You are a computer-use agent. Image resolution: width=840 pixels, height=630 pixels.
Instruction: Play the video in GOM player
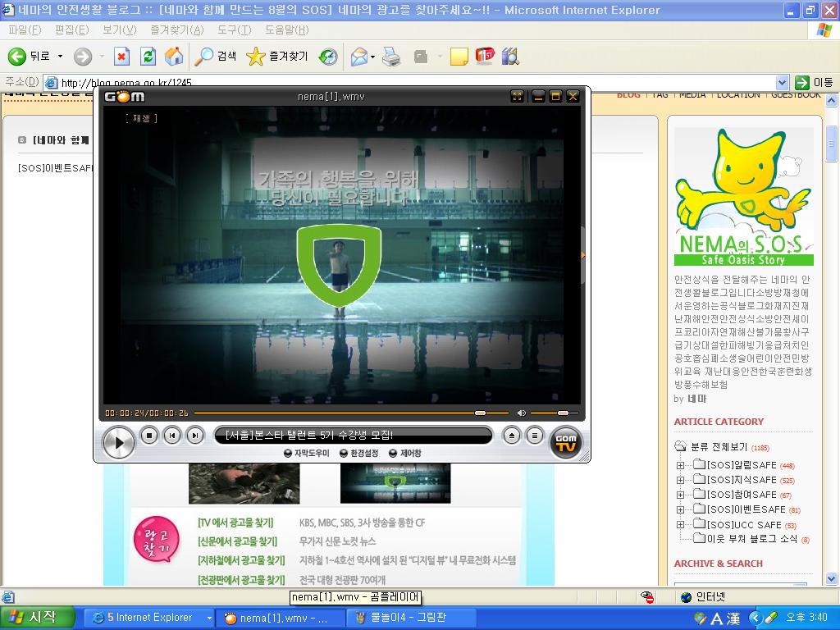click(x=118, y=442)
